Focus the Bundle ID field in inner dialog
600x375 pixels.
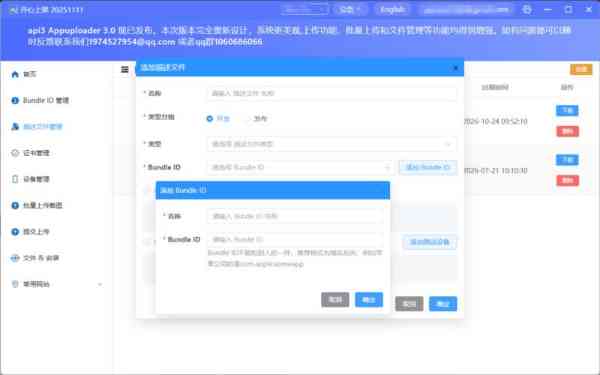coord(295,240)
